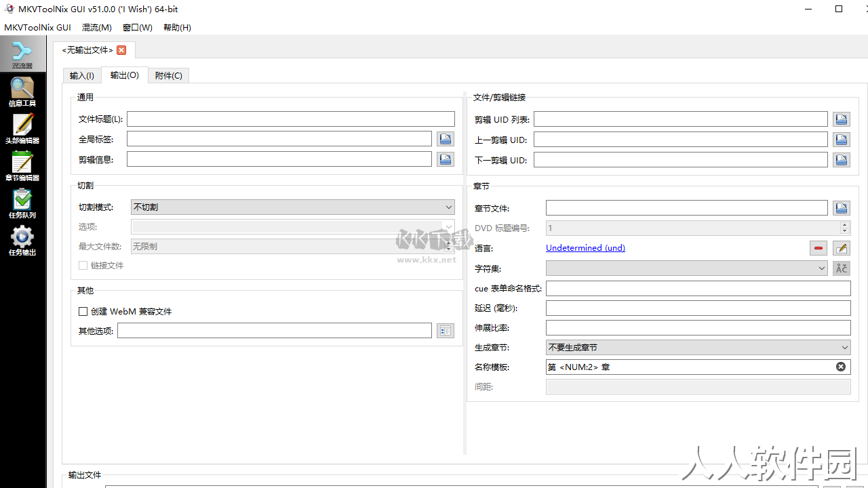Open the 任务队列 job queue
The width and height of the screenshot is (868, 488).
(22, 204)
